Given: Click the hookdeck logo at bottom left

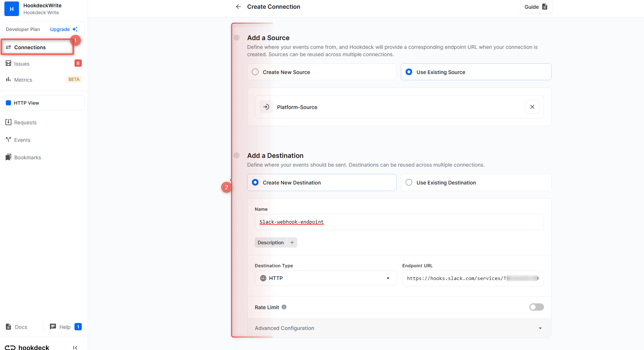Looking at the screenshot, I should click(27, 347).
